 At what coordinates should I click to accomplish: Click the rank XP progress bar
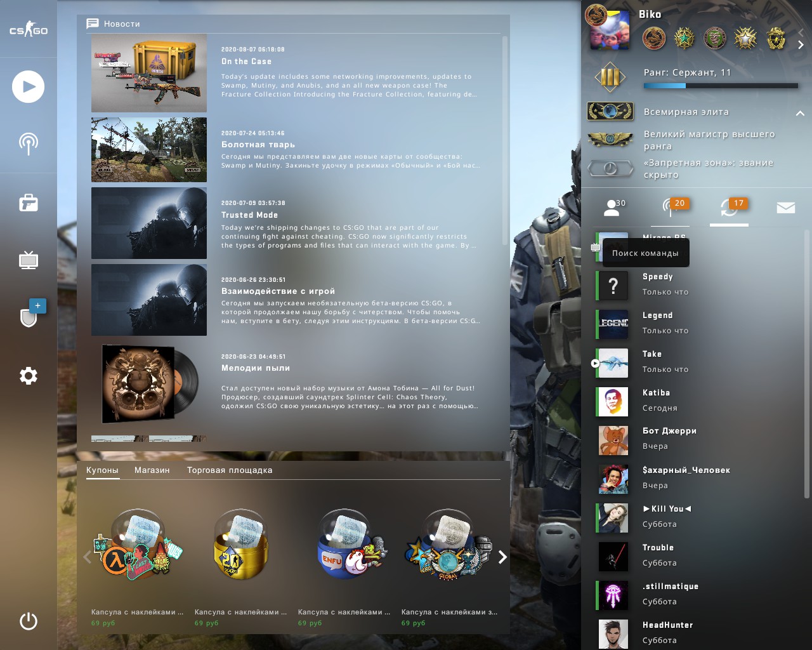pyautogui.click(x=721, y=86)
